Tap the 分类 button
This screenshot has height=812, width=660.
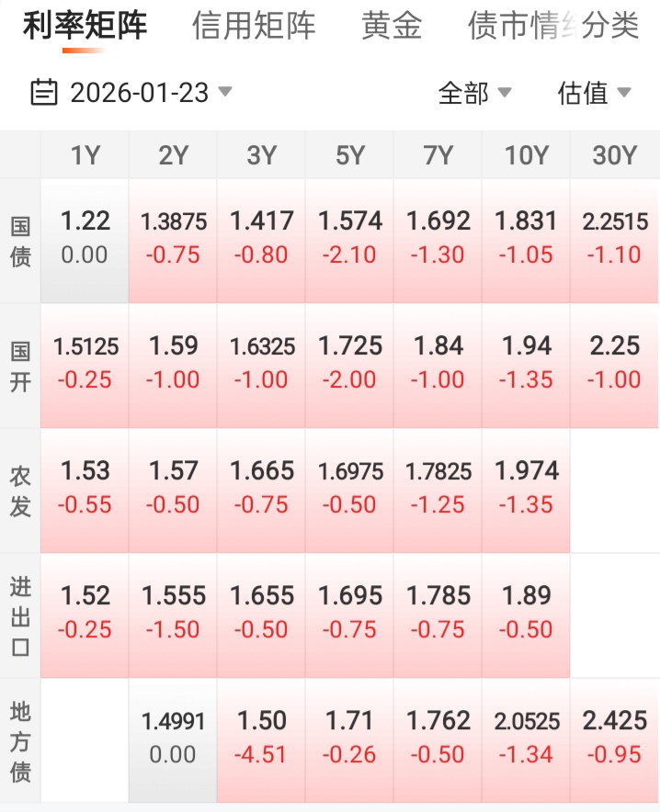611,26
